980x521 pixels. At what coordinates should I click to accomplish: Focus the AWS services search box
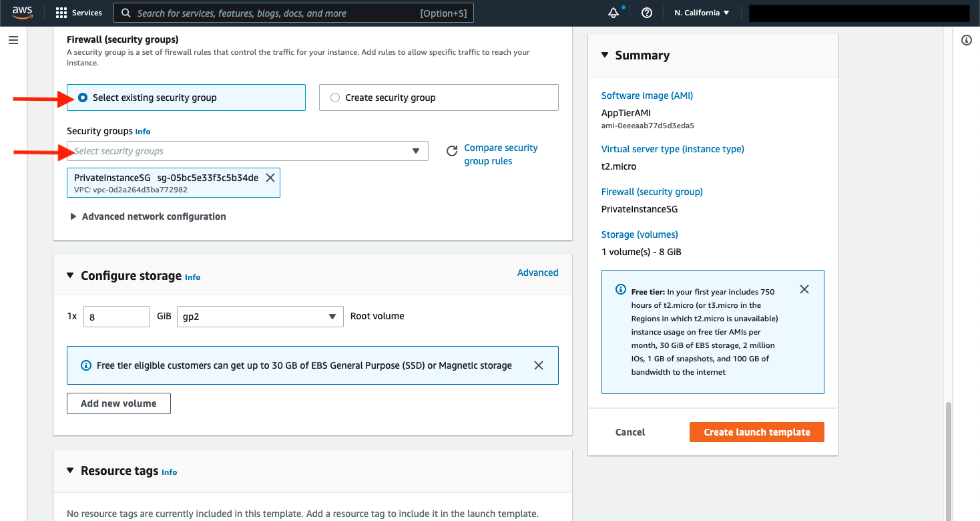pos(294,13)
